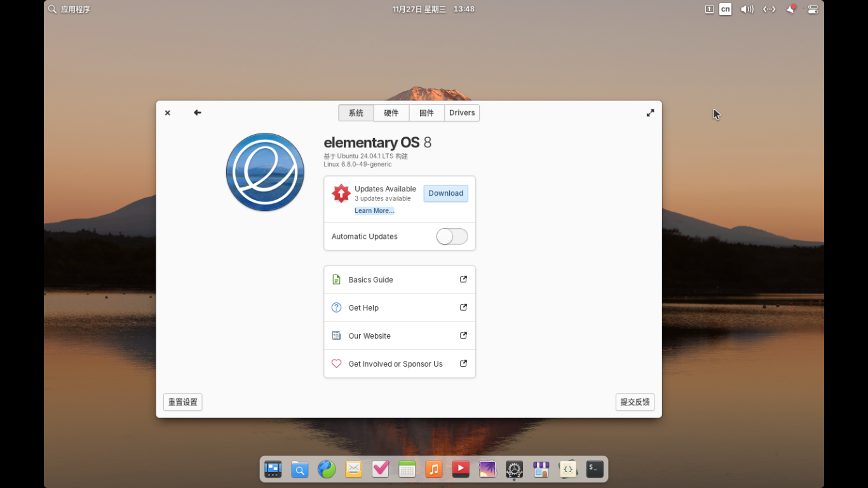The image size is (868, 488).
Task: Open AppCenter from the dock
Action: point(541,470)
